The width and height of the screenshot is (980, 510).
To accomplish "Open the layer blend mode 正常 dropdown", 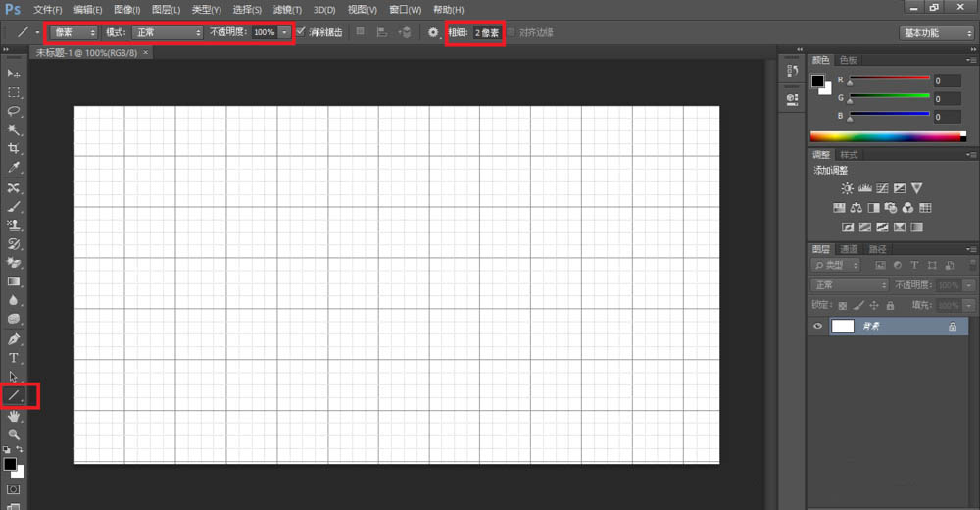I will tap(850, 285).
